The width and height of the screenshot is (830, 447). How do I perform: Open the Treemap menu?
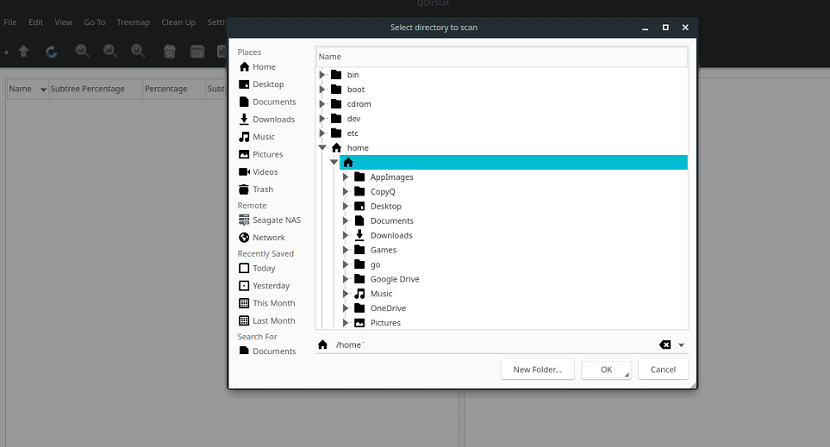coord(133,22)
